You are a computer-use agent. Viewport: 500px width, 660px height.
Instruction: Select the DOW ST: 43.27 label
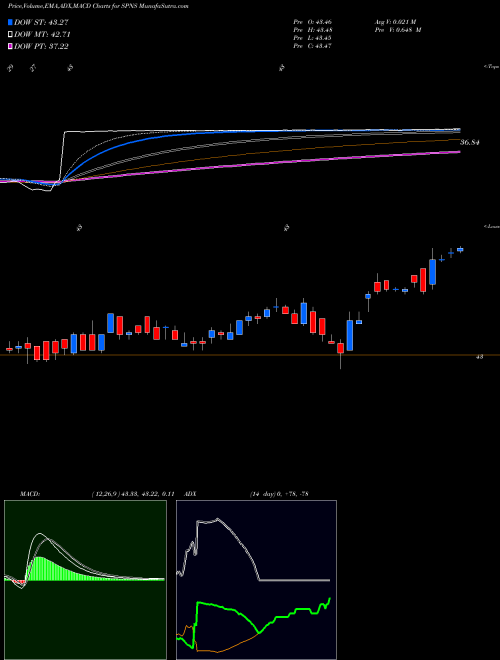(x=41, y=23)
